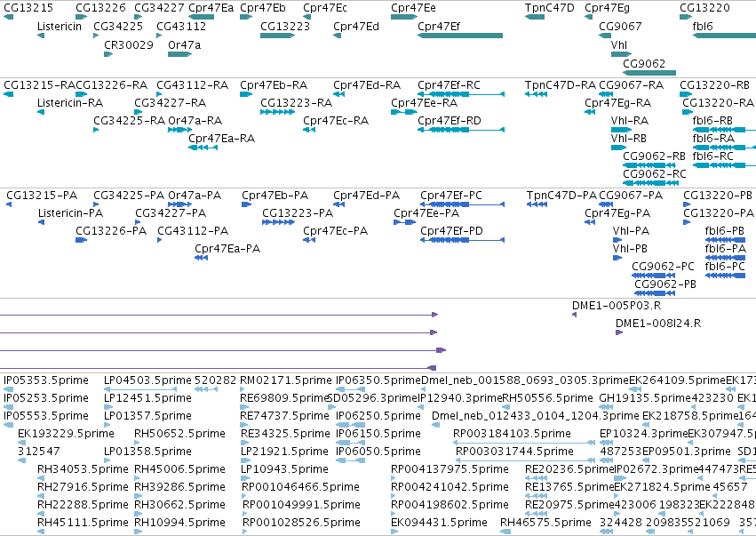This screenshot has width=756, height=536.
Task: Click the Listericin gene label
Action: [60, 27]
